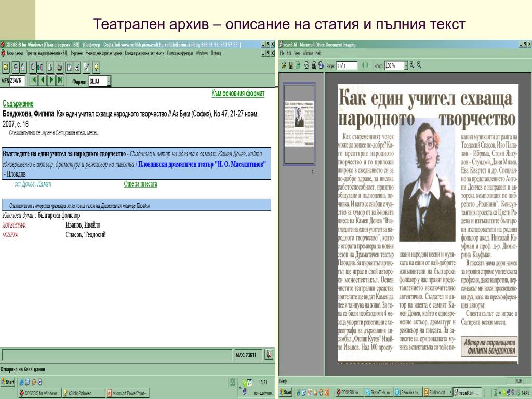Click the Start button on the left taskbar
Image resolution: width=532 pixels, height=399 pixels.
(x=8, y=382)
